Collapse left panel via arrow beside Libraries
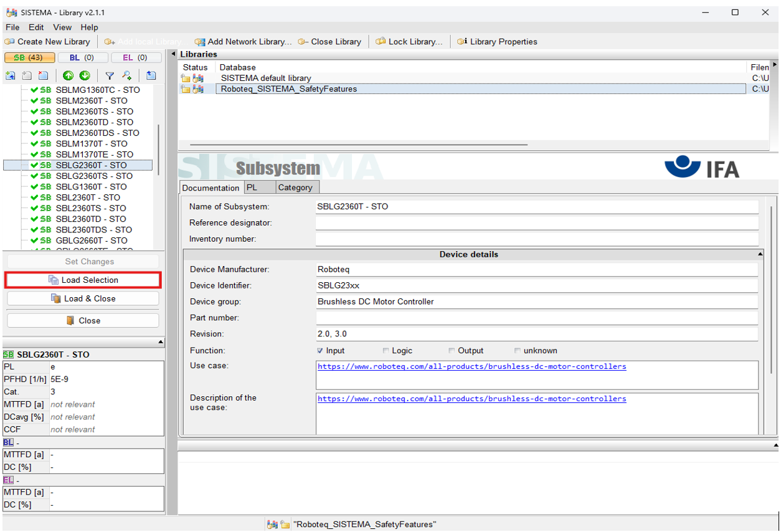The height and width of the screenshot is (532, 781). pos(174,54)
